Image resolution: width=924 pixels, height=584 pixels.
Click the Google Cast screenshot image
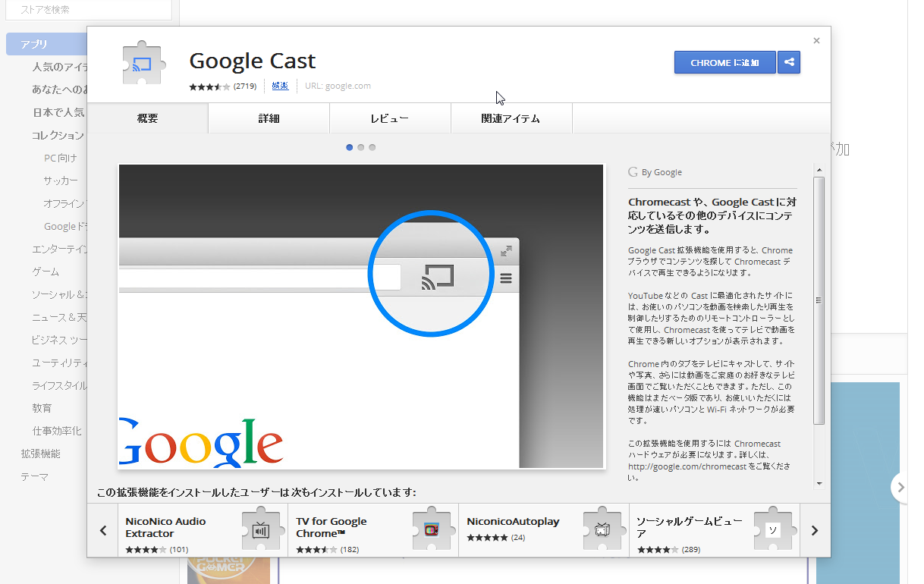coord(361,316)
